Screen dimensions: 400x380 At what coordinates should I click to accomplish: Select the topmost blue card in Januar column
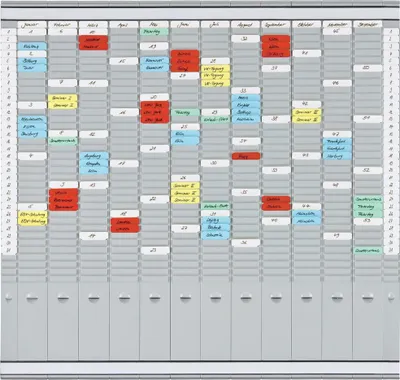tap(32, 46)
